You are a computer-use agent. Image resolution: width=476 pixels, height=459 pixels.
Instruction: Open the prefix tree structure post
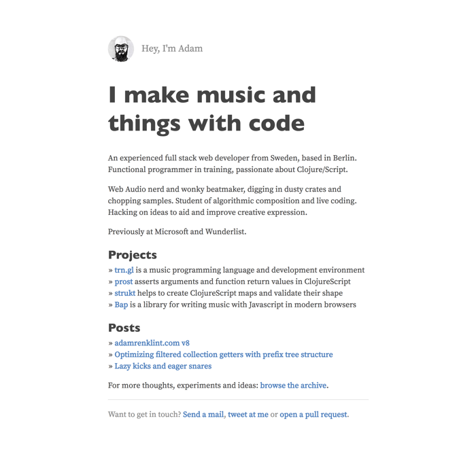[224, 354]
